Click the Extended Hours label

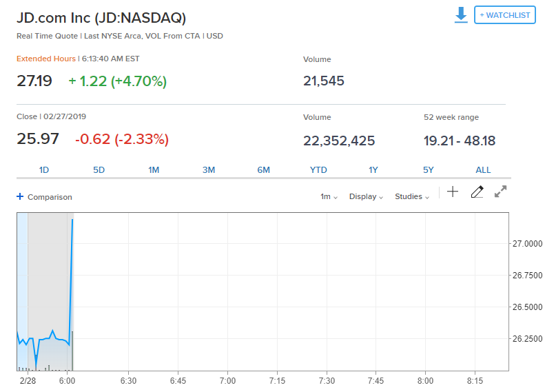click(46, 59)
